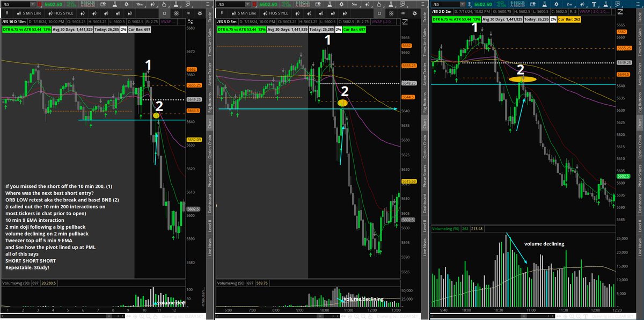Open Option Chain side tab in left chart
644x320 pixels.
(210, 147)
